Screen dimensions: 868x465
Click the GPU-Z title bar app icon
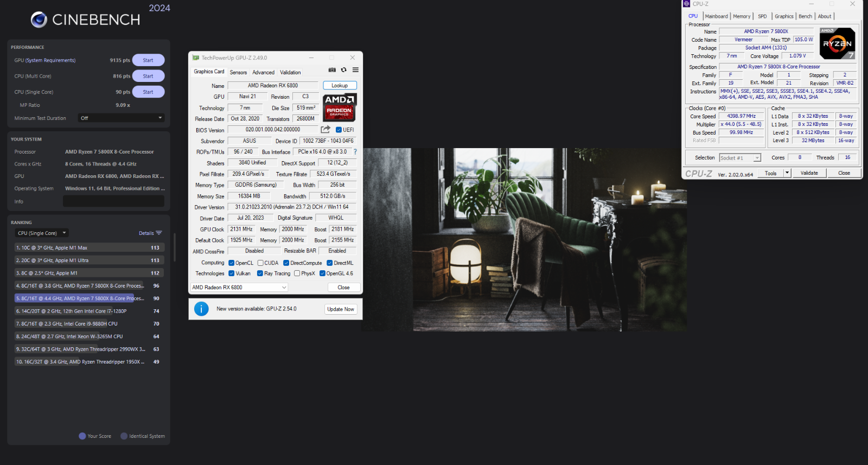(196, 58)
